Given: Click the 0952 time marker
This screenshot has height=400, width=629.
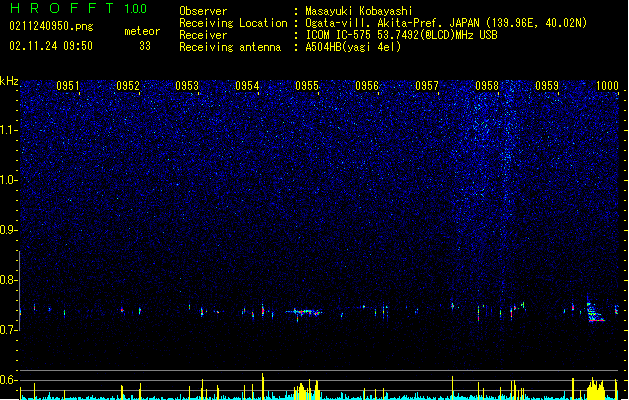Looking at the screenshot, I should (x=128, y=86).
